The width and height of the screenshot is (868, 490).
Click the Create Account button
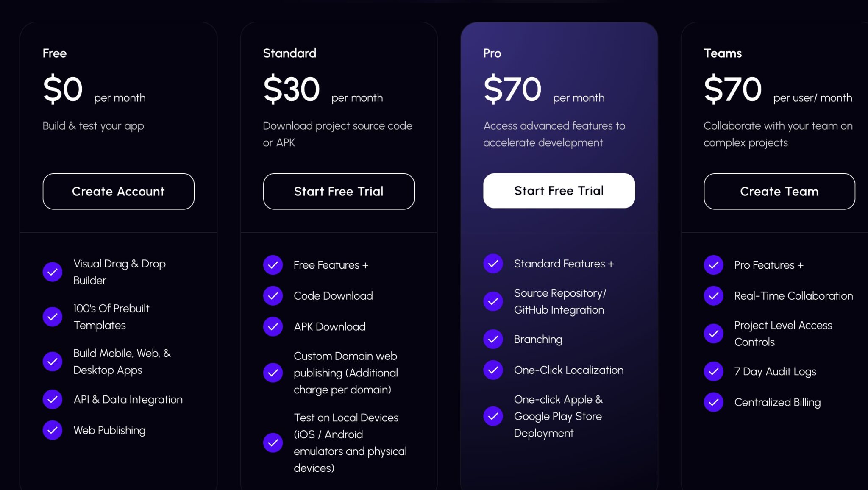(118, 191)
